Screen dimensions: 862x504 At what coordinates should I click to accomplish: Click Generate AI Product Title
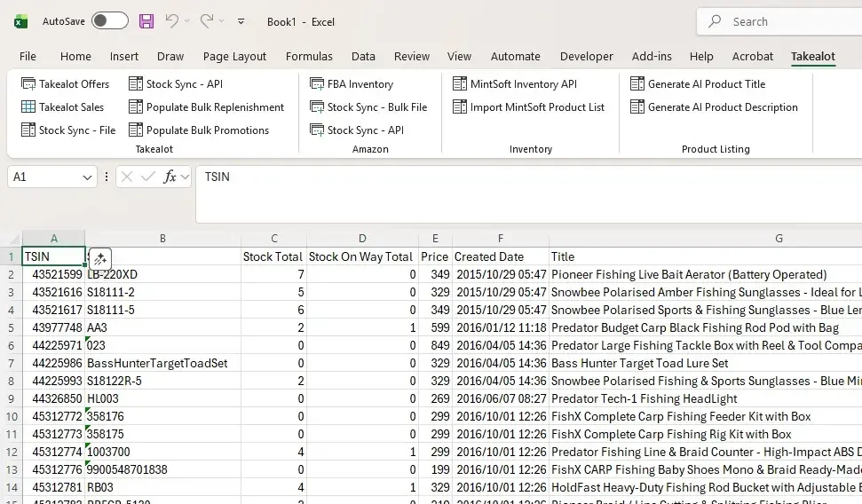[x=698, y=84]
